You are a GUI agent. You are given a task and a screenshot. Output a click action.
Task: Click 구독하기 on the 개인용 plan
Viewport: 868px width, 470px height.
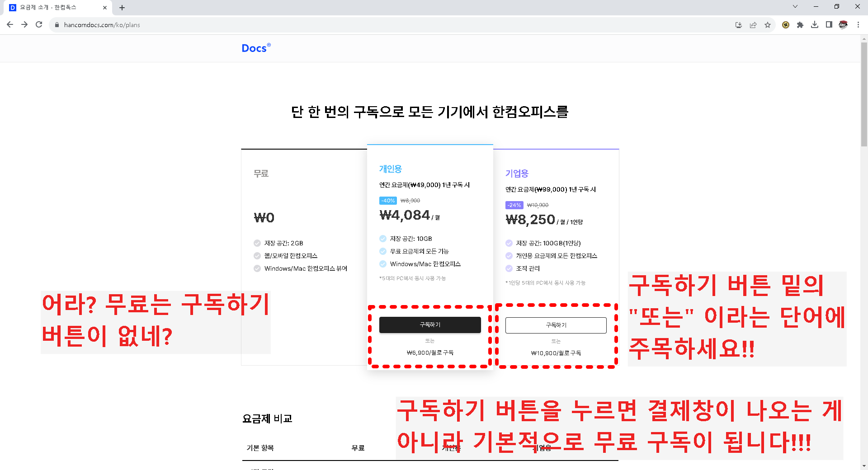click(429, 324)
